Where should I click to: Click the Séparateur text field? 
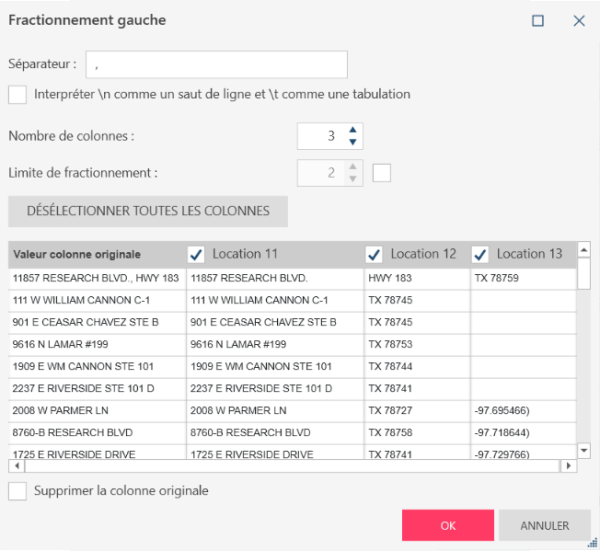(x=216, y=65)
